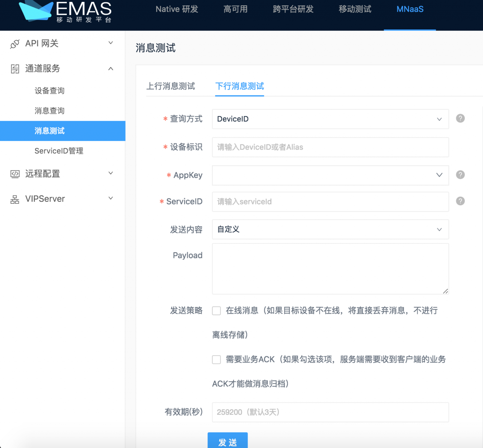The image size is (483, 448).
Task: Click the EMAS logo
Action: point(65,11)
